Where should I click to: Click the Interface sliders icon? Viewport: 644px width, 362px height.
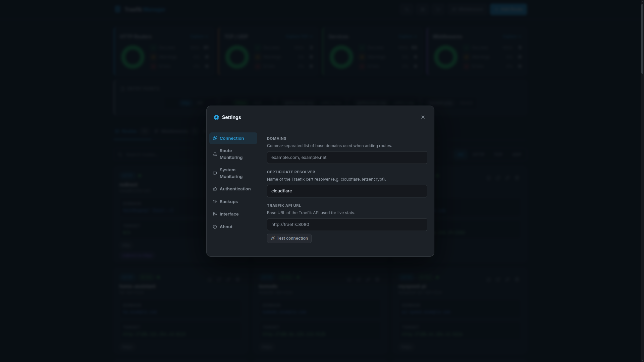coord(215,214)
